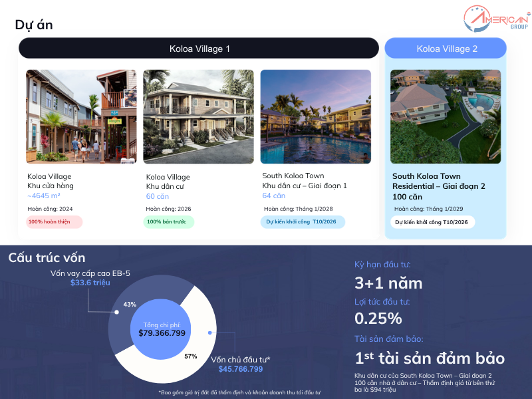The width and height of the screenshot is (532, 399).
Task: Open the aerial South Koloa Town phase 2 photo
Action: pyautogui.click(x=446, y=117)
